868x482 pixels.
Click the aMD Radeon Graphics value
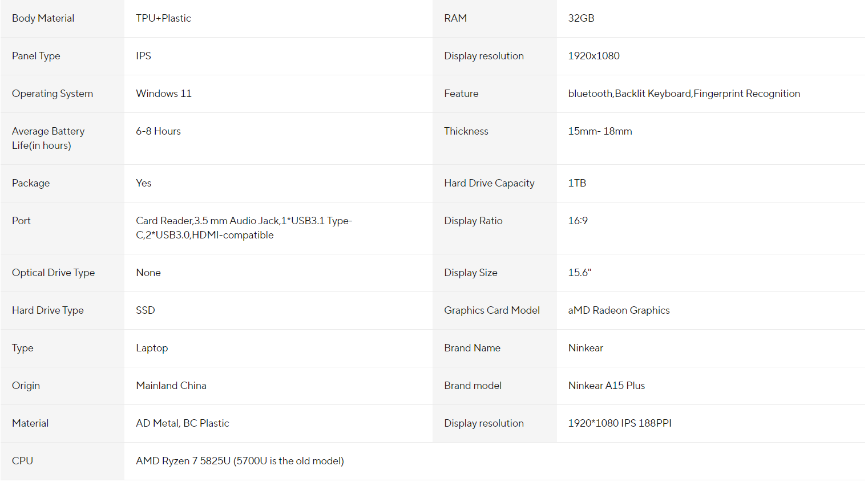click(619, 310)
